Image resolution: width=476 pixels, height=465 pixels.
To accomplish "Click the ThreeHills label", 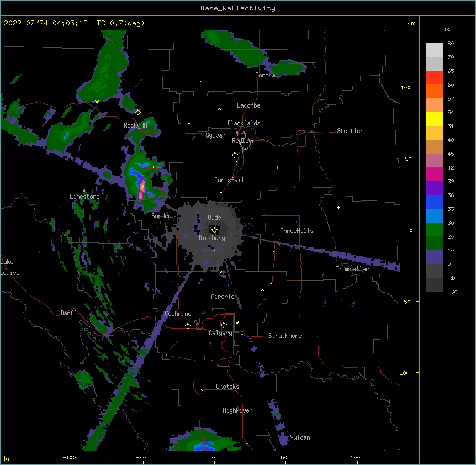I will [x=297, y=231].
